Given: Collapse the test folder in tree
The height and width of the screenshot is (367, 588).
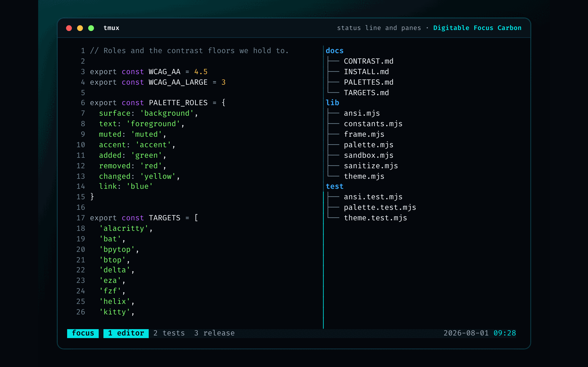Looking at the screenshot, I should click(x=335, y=186).
